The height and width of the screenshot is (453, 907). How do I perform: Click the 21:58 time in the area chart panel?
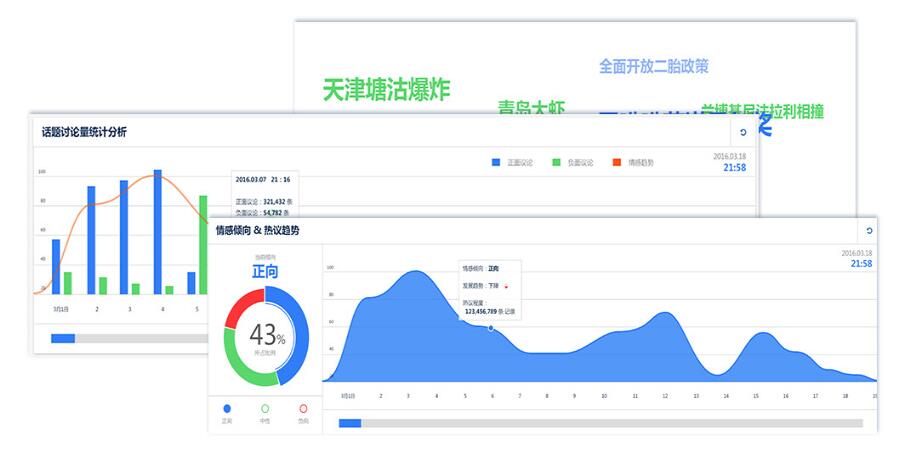(861, 264)
